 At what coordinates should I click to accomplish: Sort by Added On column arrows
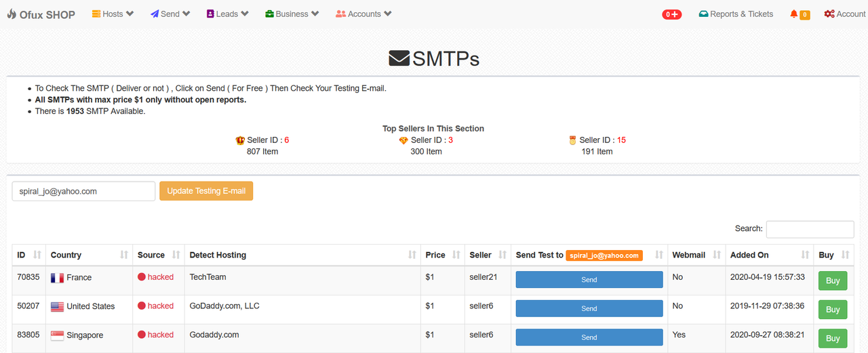[805, 255]
